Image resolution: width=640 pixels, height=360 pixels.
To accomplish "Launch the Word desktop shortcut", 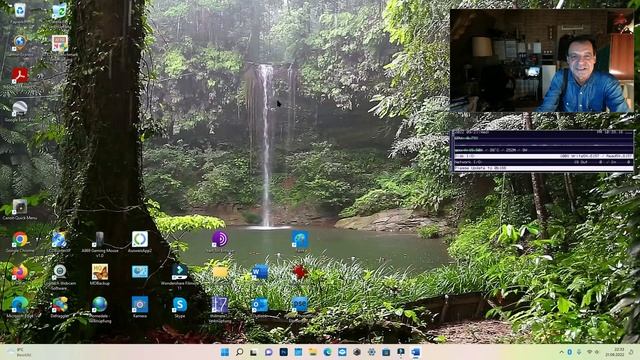I will click(260, 272).
